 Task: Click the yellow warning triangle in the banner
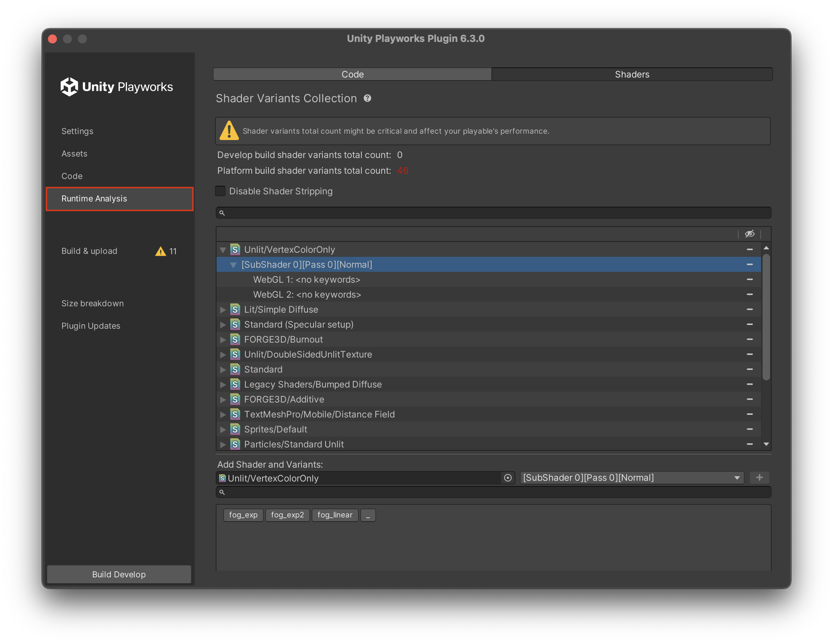click(229, 131)
